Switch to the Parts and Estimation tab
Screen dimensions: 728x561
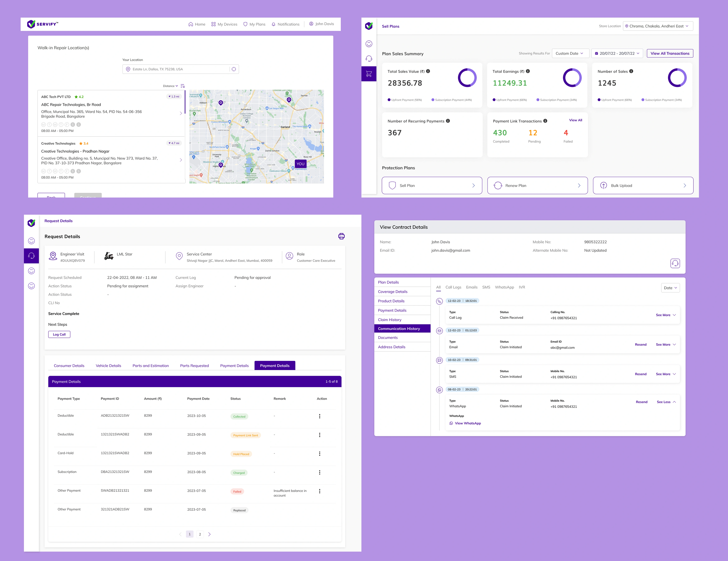tap(151, 366)
